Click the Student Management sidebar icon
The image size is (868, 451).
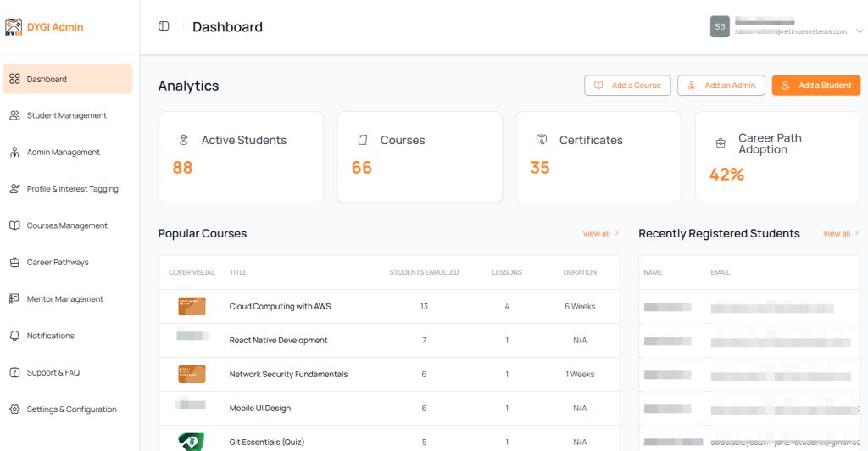pyautogui.click(x=14, y=115)
